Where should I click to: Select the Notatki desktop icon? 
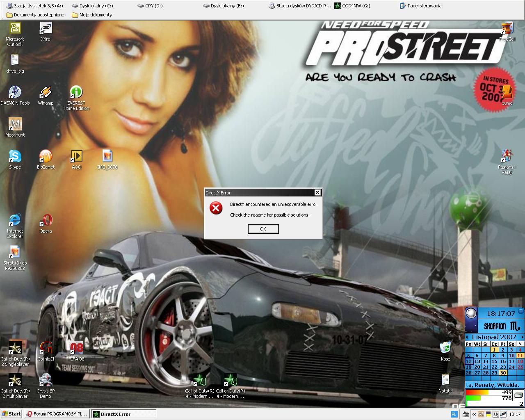tap(445, 384)
